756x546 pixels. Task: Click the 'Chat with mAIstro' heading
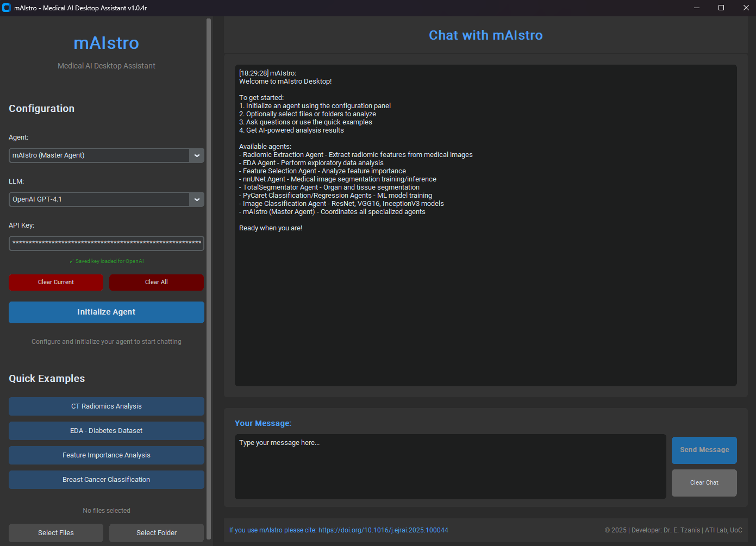click(x=486, y=35)
